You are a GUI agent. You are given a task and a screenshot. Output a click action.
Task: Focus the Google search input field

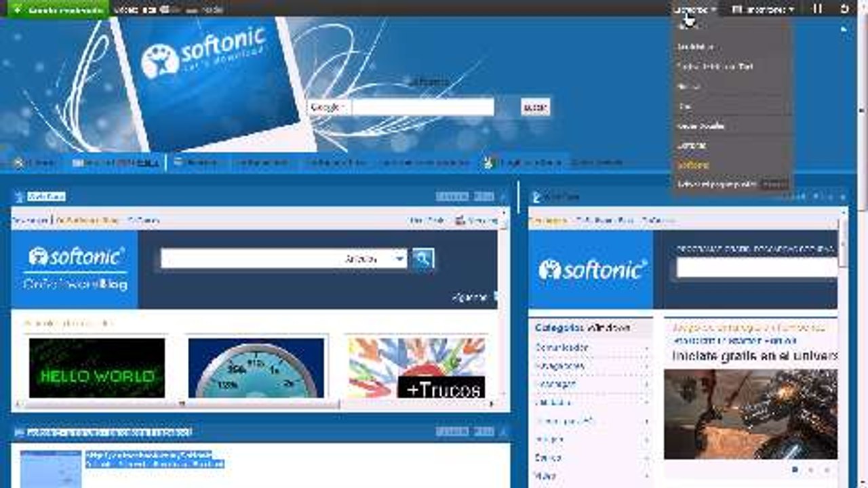(423, 107)
